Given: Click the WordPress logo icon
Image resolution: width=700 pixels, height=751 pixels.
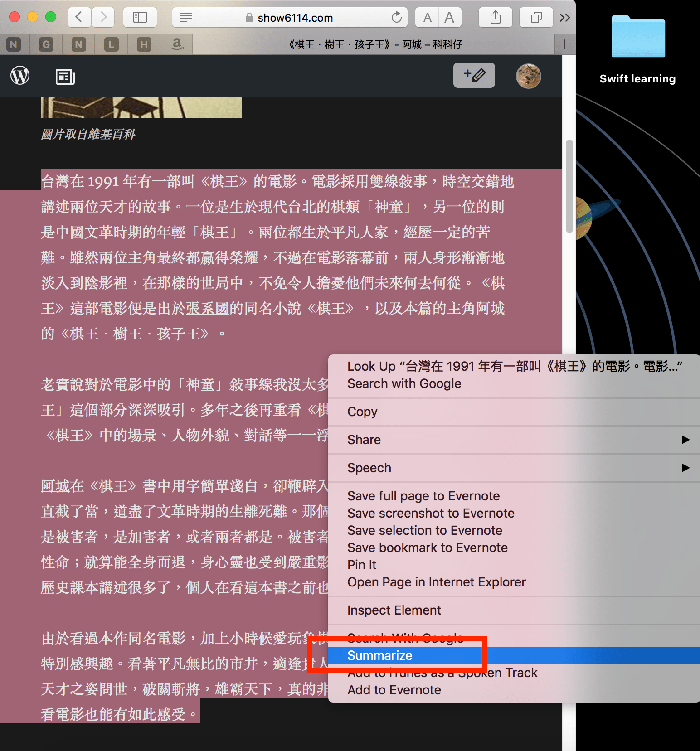Looking at the screenshot, I should 20,76.
